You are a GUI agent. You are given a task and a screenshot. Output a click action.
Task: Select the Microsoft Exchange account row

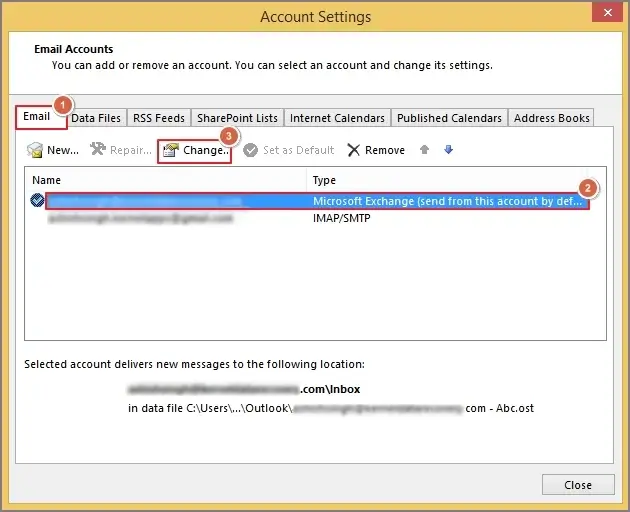click(317, 201)
